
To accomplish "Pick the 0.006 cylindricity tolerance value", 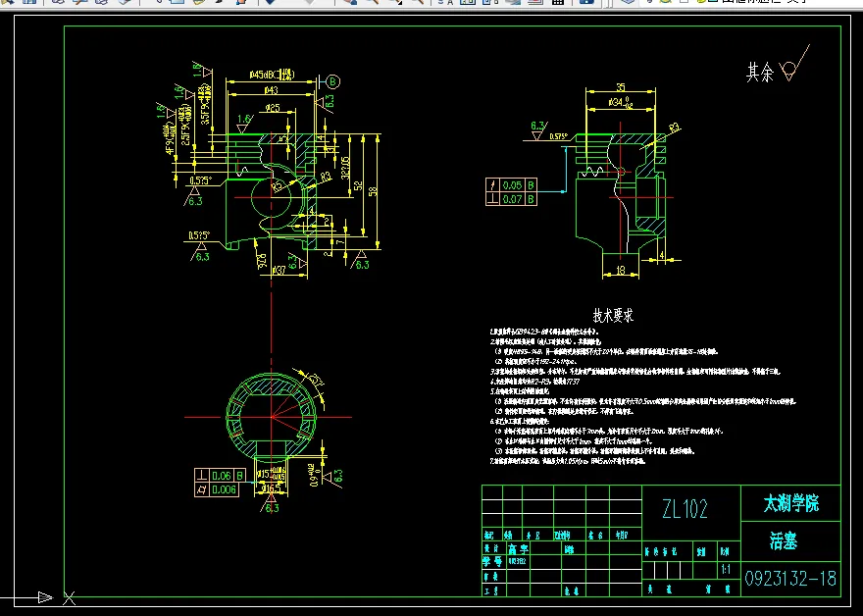I will [224, 489].
